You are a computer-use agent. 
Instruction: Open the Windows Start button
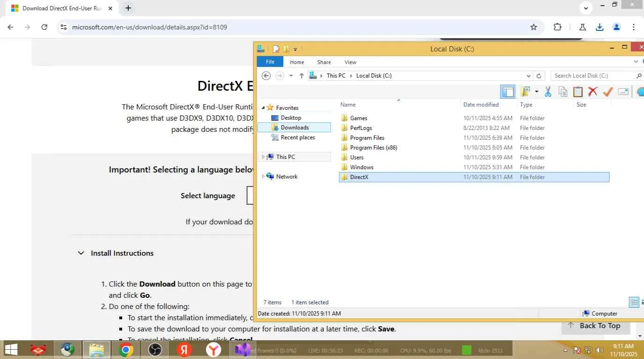[11, 349]
